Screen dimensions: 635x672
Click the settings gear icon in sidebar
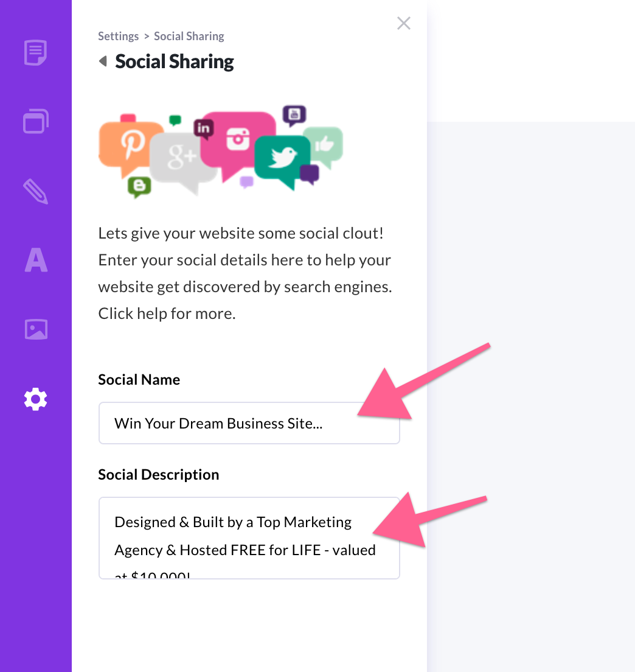tap(35, 399)
